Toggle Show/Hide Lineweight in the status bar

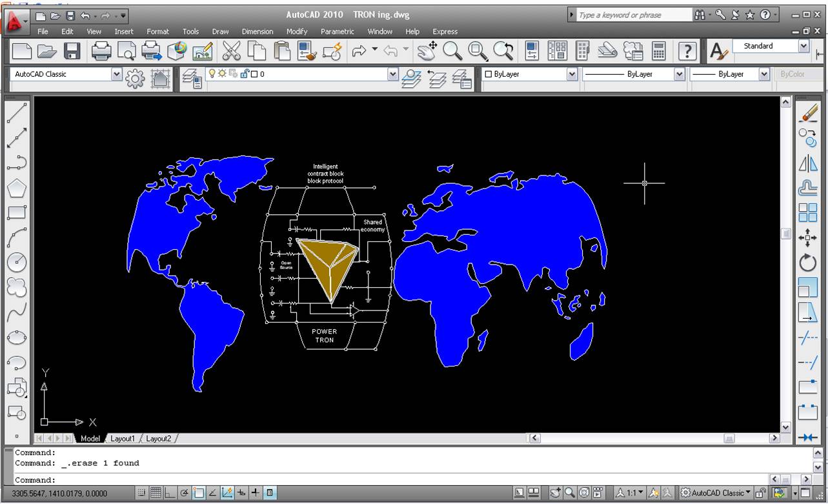point(256,493)
